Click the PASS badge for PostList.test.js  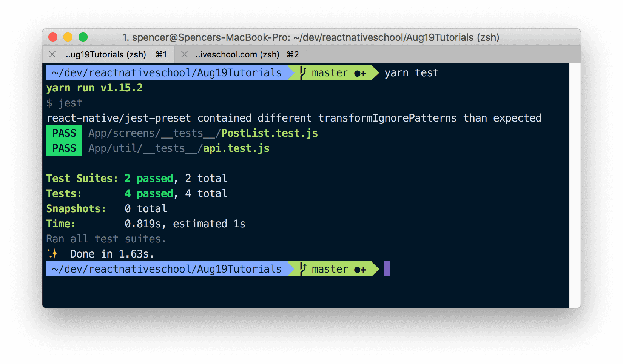(64, 133)
